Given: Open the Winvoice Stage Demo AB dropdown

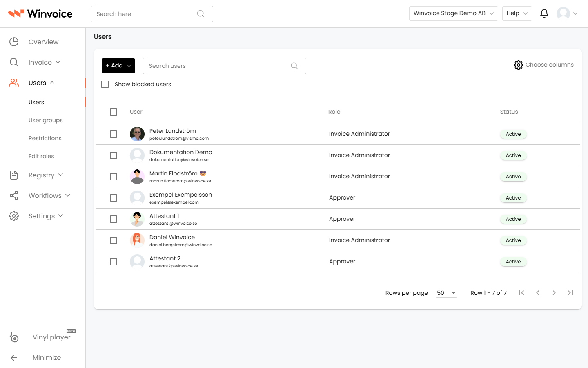Looking at the screenshot, I should pos(453,13).
